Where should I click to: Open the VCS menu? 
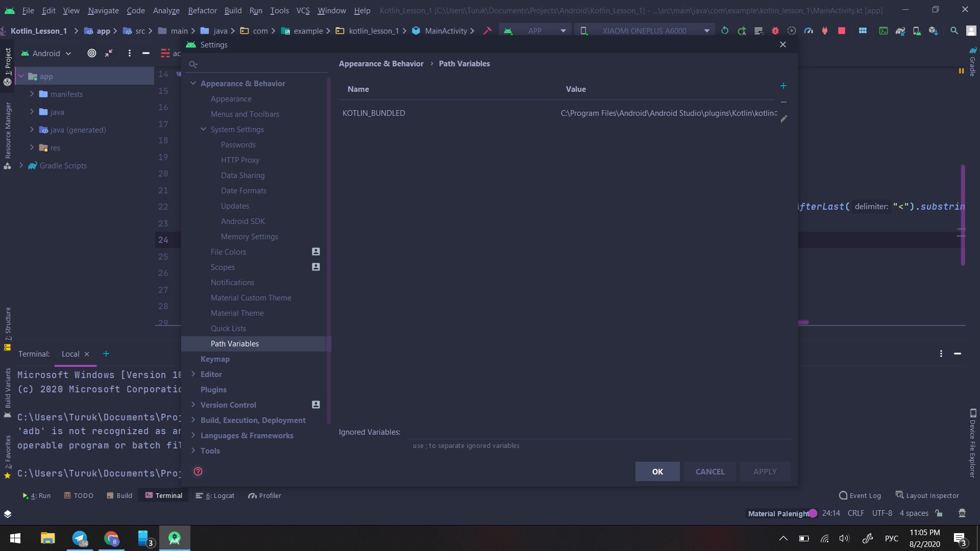click(x=303, y=10)
